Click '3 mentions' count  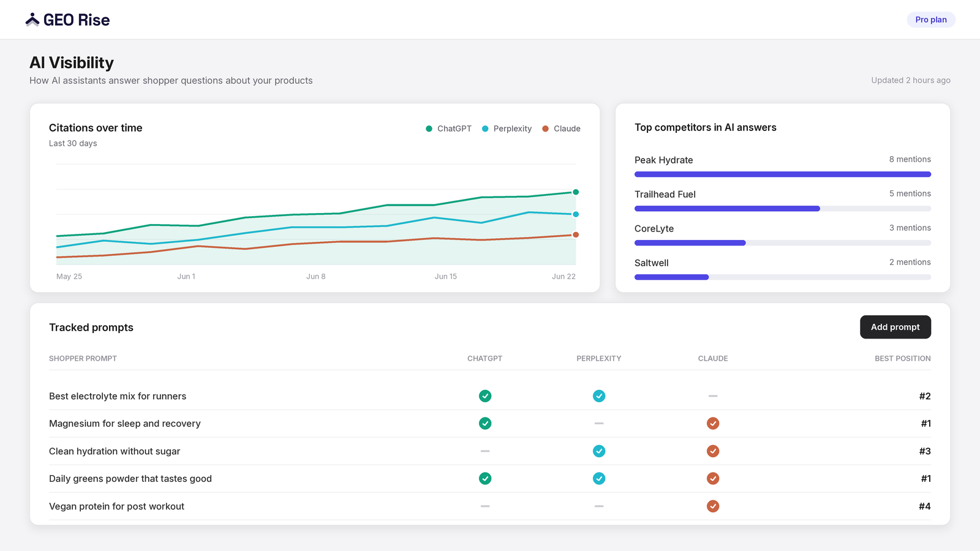[910, 228]
